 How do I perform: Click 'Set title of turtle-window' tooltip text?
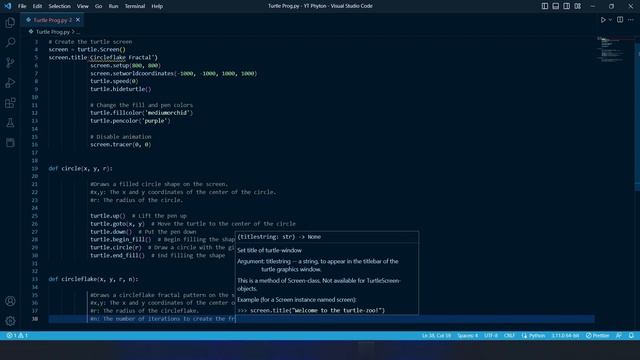click(x=269, y=250)
